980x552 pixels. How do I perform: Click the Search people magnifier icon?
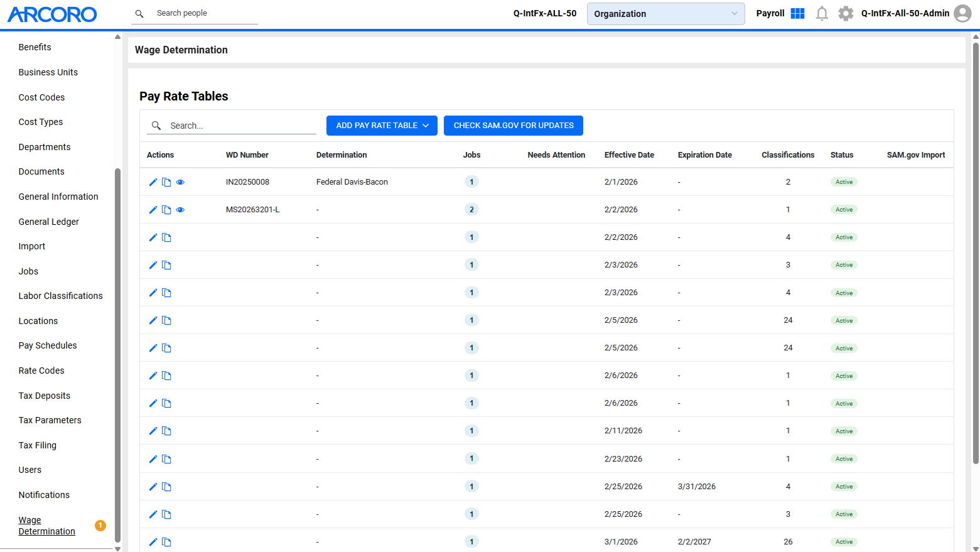pos(139,13)
